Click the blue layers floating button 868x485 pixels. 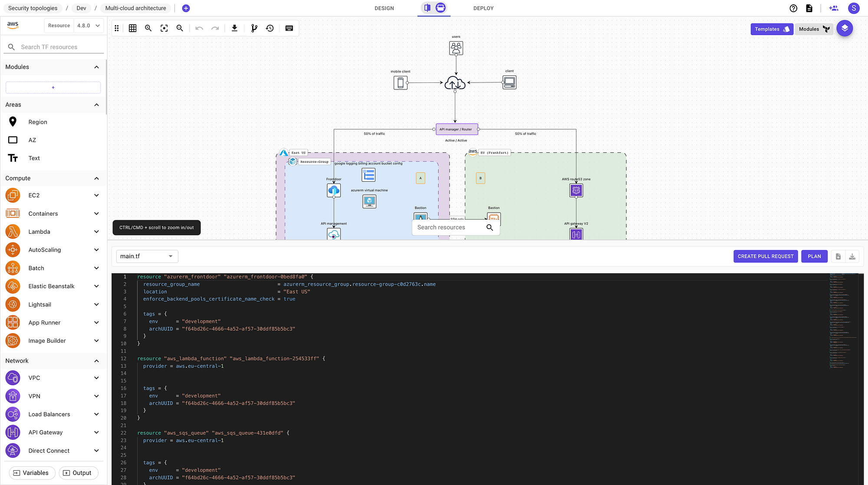coord(845,29)
